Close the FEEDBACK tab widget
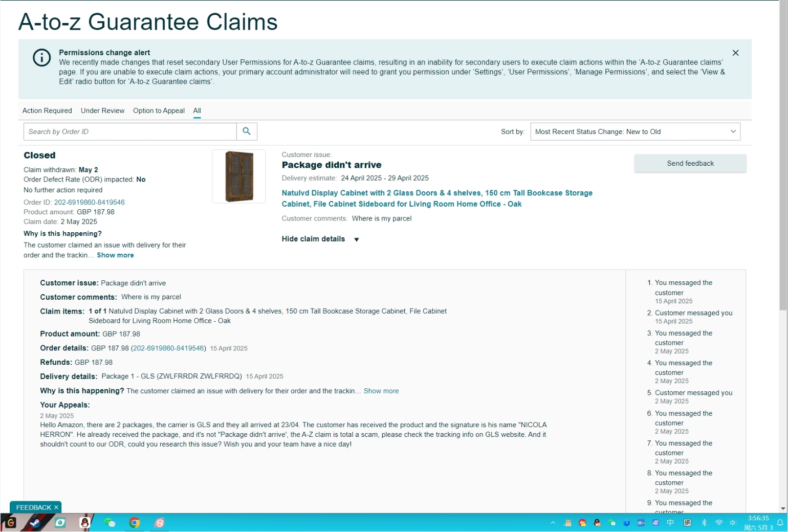Image resolution: width=788 pixels, height=532 pixels. tap(56, 507)
